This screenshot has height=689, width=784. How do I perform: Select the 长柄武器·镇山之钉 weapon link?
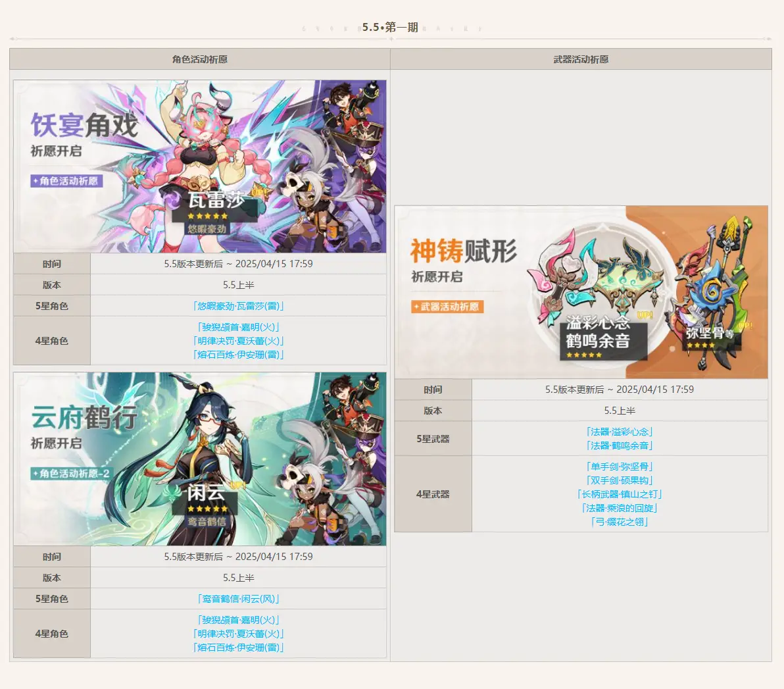pyautogui.click(x=619, y=494)
